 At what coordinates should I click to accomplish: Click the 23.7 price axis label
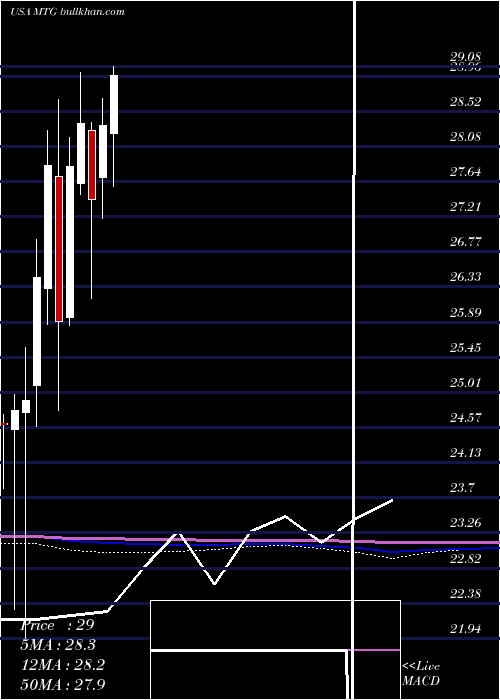click(462, 488)
